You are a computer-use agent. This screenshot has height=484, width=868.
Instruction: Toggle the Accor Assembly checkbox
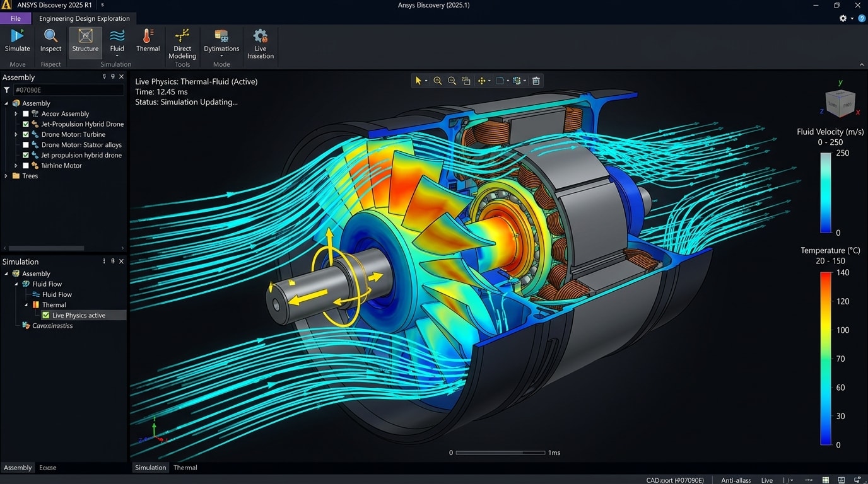pyautogui.click(x=26, y=114)
